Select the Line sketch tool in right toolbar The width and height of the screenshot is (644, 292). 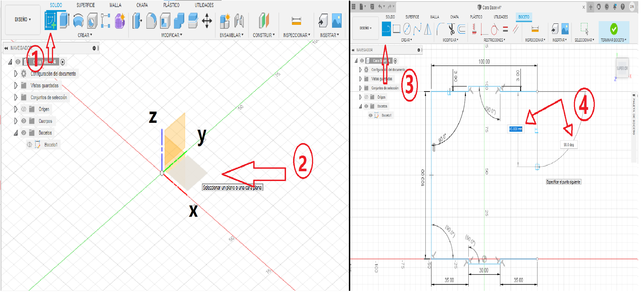[x=386, y=29]
